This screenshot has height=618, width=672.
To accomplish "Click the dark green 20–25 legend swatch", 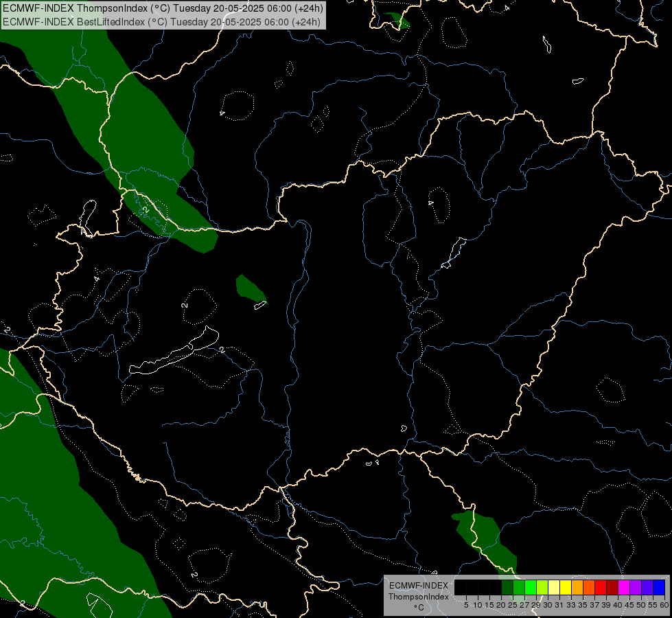I will click(x=507, y=587).
